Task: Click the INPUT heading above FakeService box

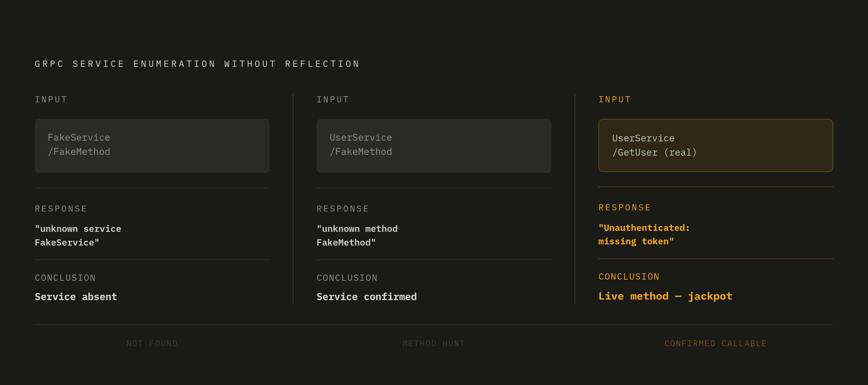Action: pyautogui.click(x=51, y=99)
